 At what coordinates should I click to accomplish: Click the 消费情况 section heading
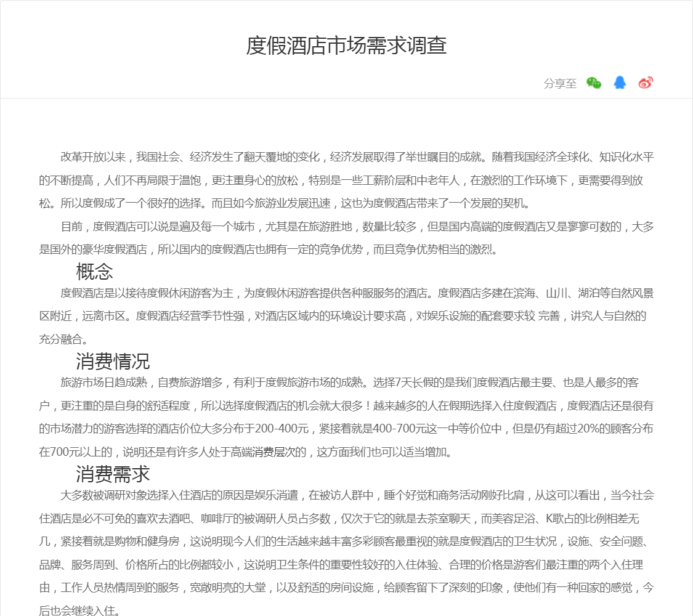[113, 361]
